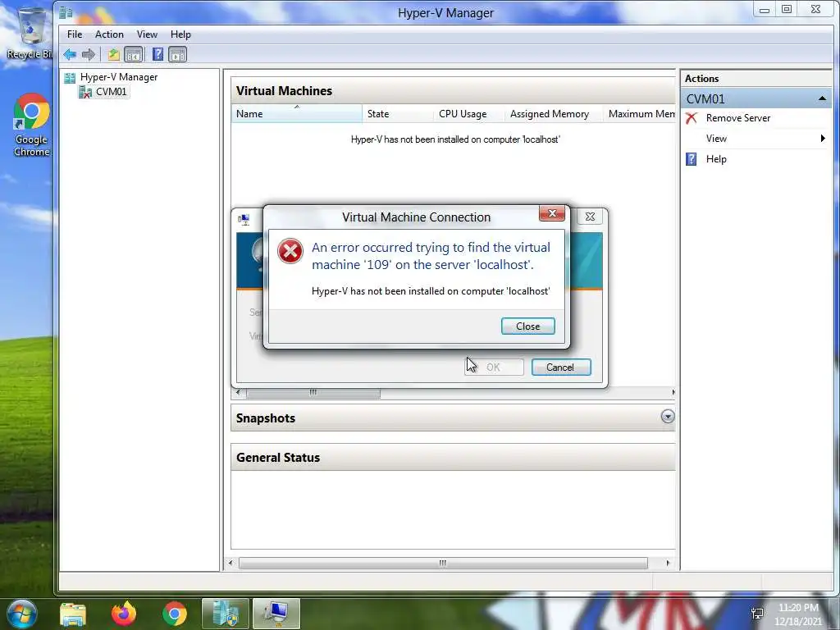Click the General Status panel heading

[x=278, y=458]
